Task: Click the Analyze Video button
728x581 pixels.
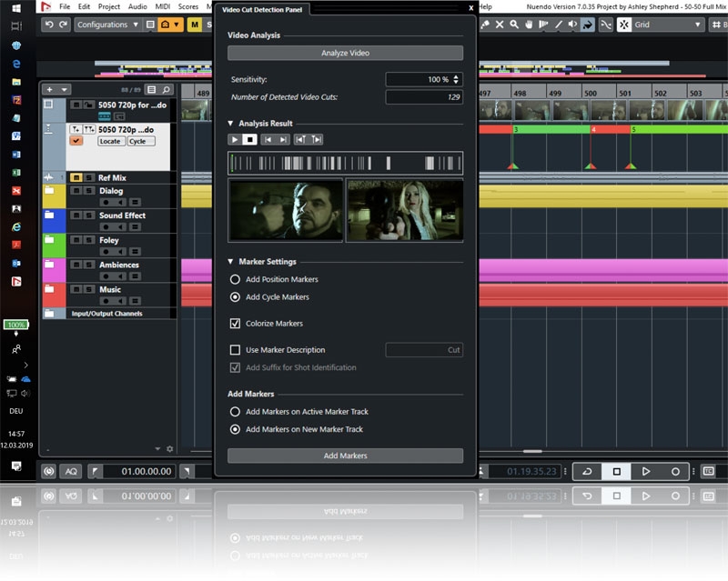Action: [x=345, y=54]
